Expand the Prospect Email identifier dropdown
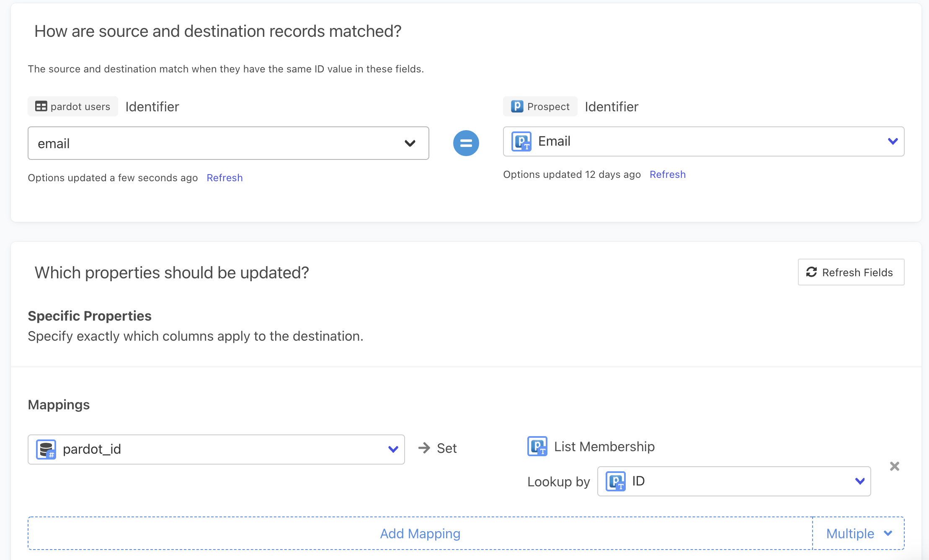Screen dimensions: 929x560 (x=703, y=141)
